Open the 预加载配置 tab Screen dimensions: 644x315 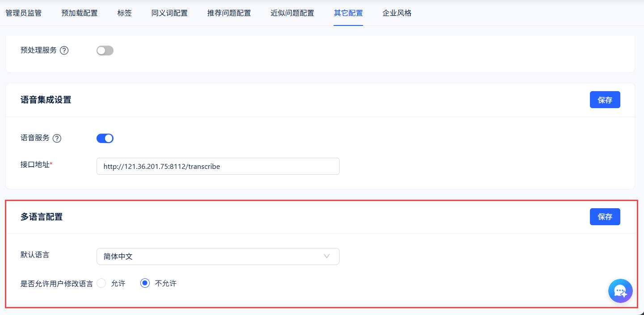(x=80, y=13)
